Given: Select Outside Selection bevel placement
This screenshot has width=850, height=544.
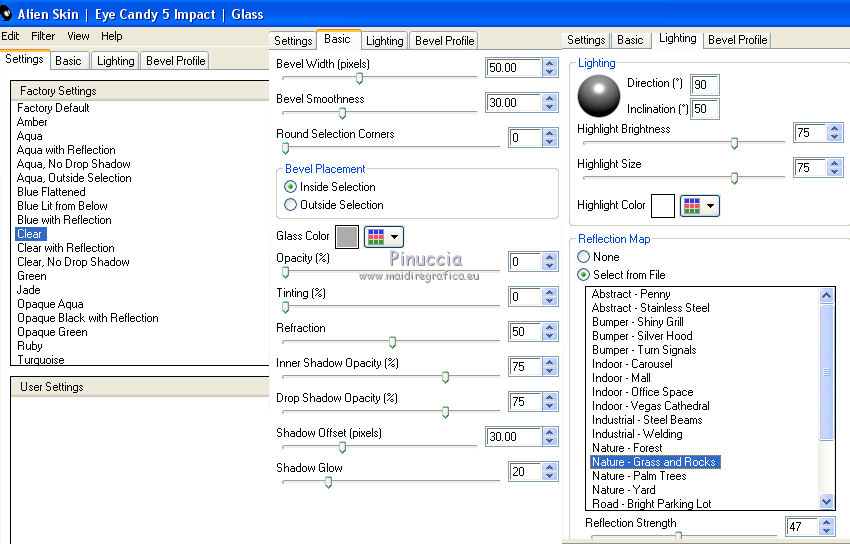Looking at the screenshot, I should [x=291, y=205].
